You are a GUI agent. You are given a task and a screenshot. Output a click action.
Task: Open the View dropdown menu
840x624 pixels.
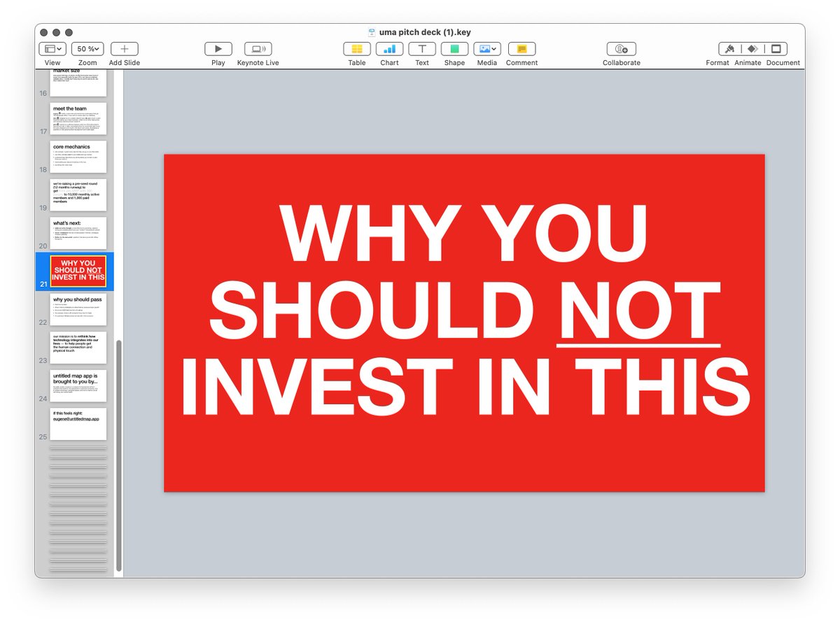(52, 49)
